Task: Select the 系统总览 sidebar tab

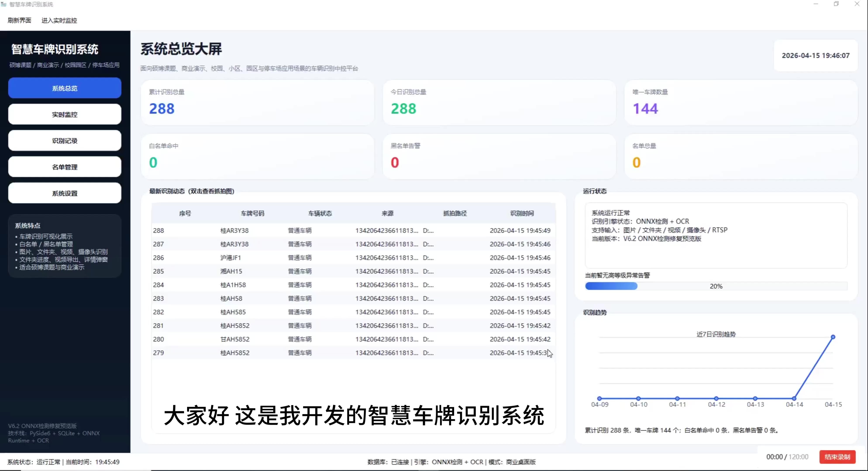Action: pos(65,88)
